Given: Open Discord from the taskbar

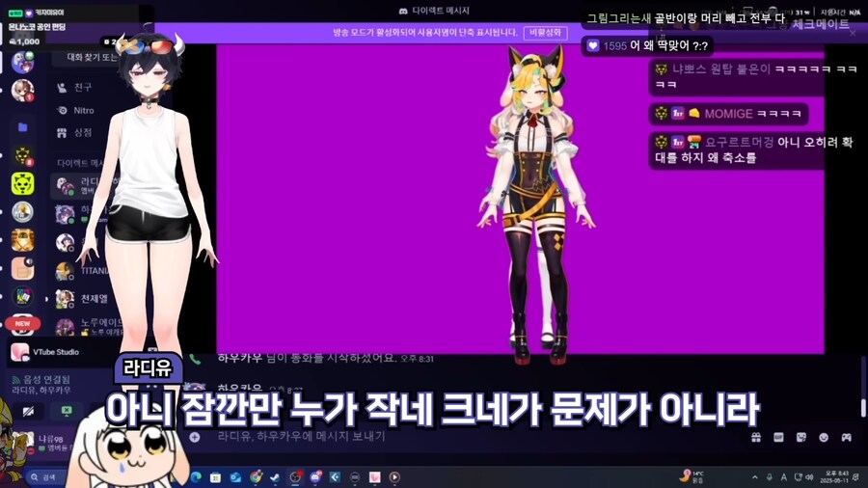Looking at the screenshot, I should pos(315,477).
